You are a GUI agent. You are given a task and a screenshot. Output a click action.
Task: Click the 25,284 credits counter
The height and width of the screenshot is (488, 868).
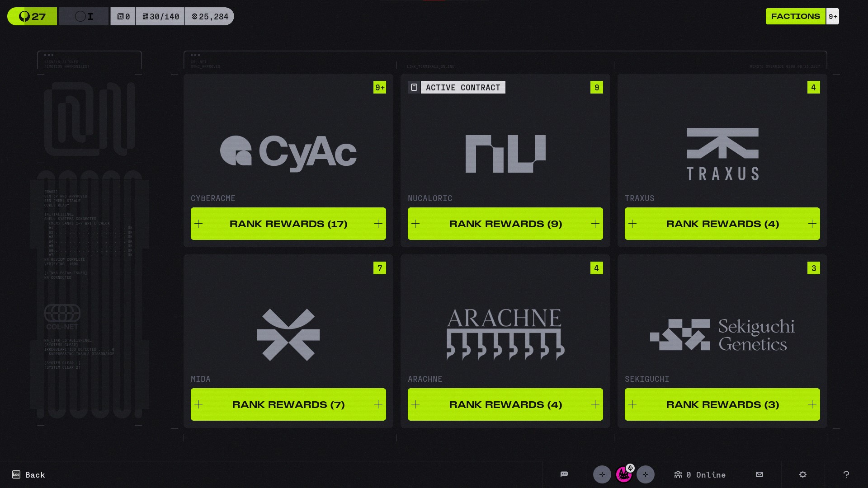(x=210, y=17)
